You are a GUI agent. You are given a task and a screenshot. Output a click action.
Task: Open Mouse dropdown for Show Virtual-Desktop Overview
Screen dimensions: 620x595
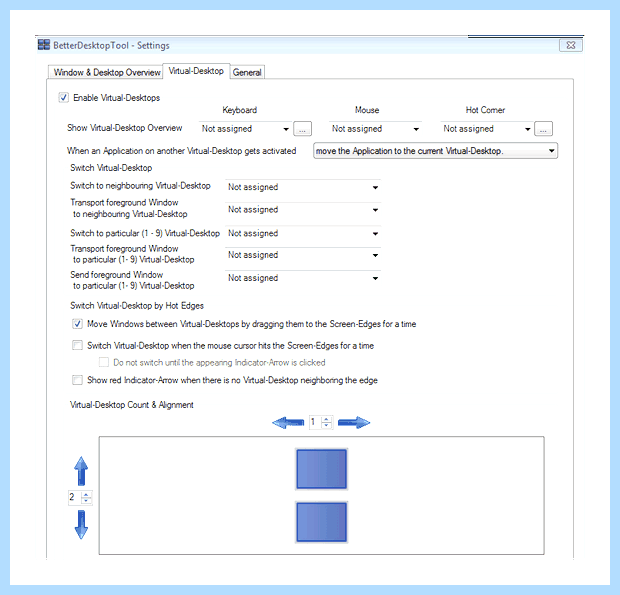pyautogui.click(x=375, y=129)
